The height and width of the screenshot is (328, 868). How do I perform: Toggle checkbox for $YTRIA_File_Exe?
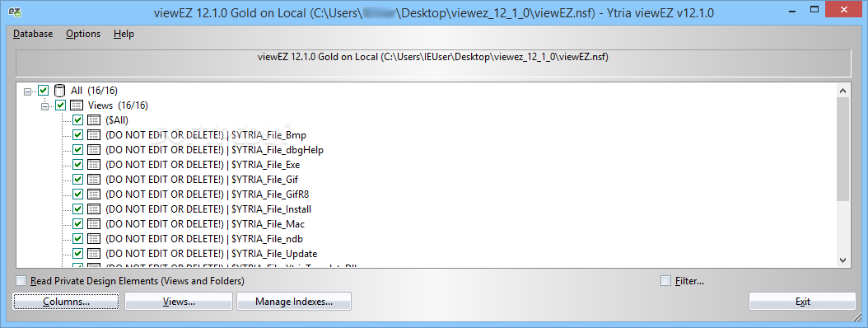pos(77,165)
